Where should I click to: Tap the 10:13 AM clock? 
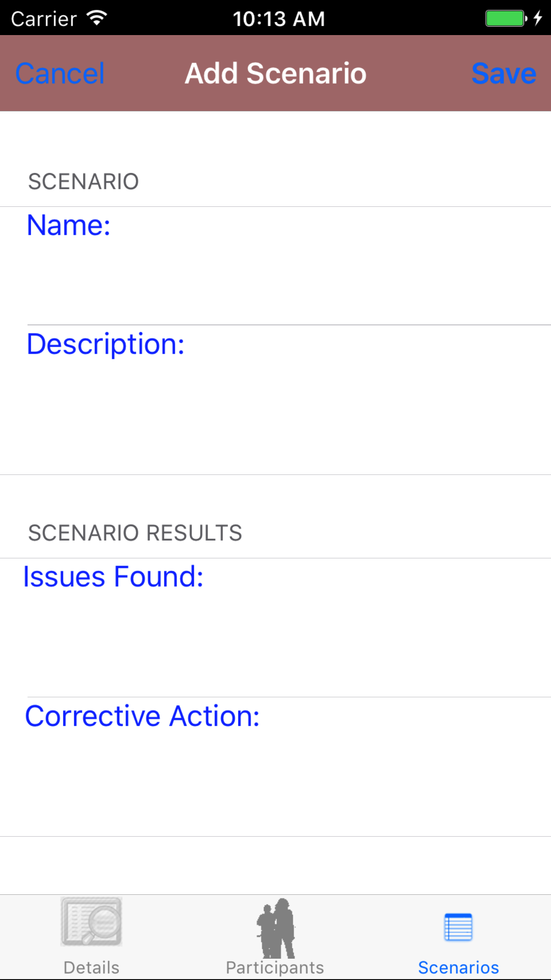click(x=279, y=19)
